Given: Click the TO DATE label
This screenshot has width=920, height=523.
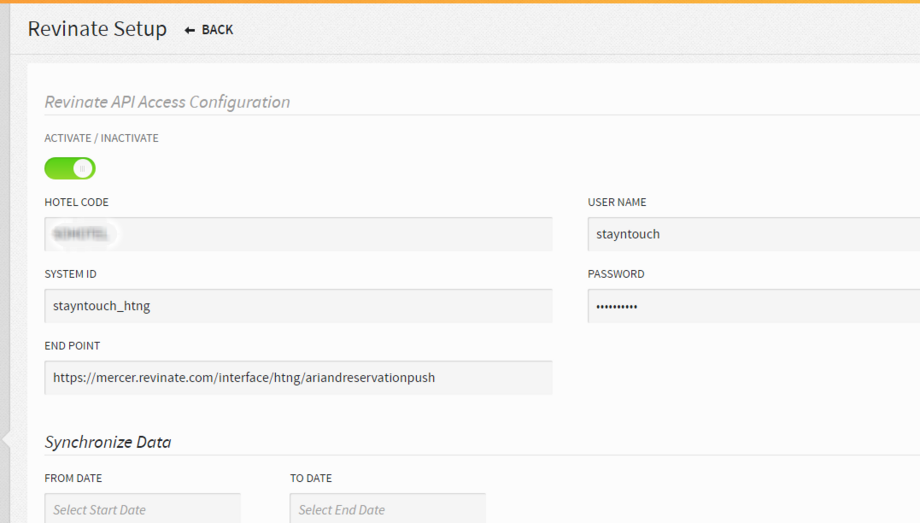Looking at the screenshot, I should [x=311, y=478].
